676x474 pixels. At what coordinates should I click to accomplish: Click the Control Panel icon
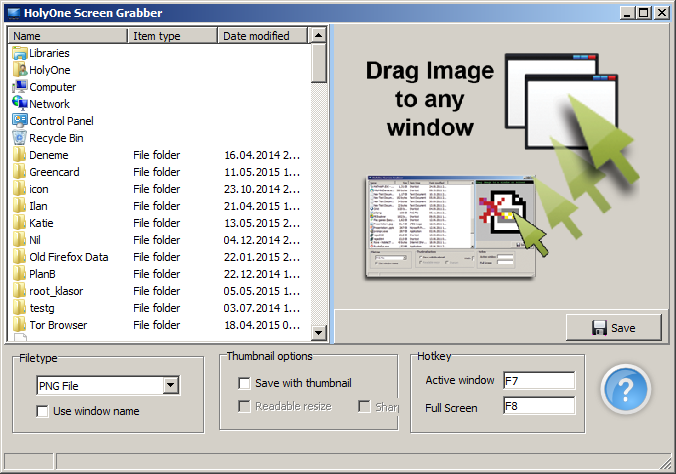pos(19,121)
